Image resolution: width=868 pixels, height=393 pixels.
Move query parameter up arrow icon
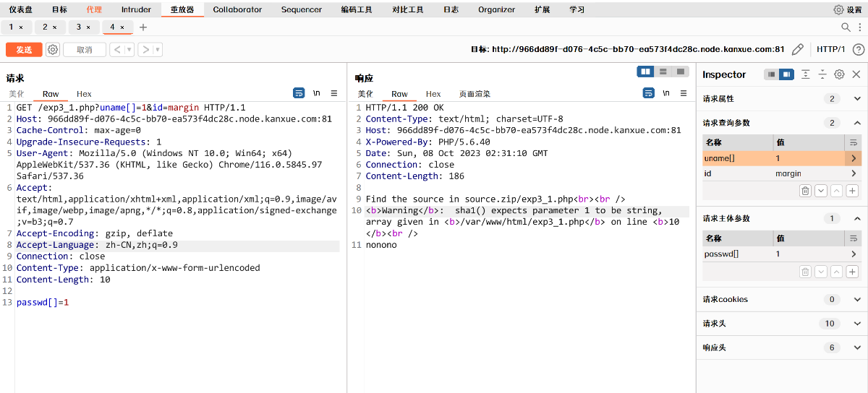point(837,191)
